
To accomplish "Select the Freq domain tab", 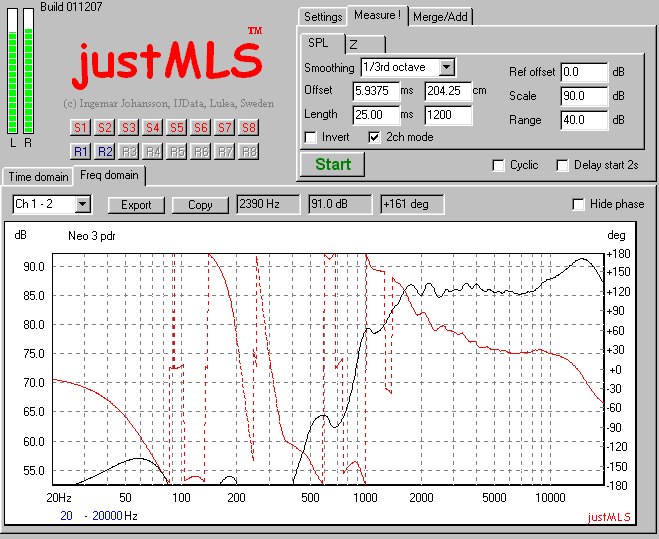I will (x=109, y=175).
